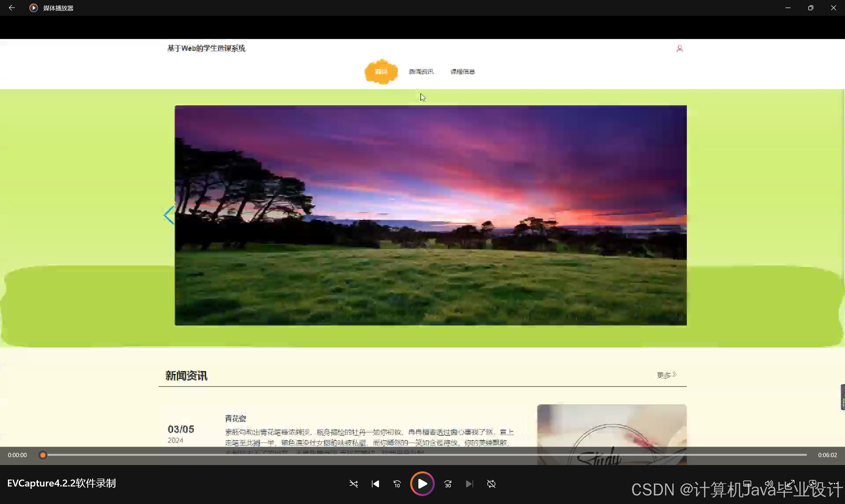Skip forward 30 seconds
Screen dimensions: 845x504
click(x=448, y=484)
